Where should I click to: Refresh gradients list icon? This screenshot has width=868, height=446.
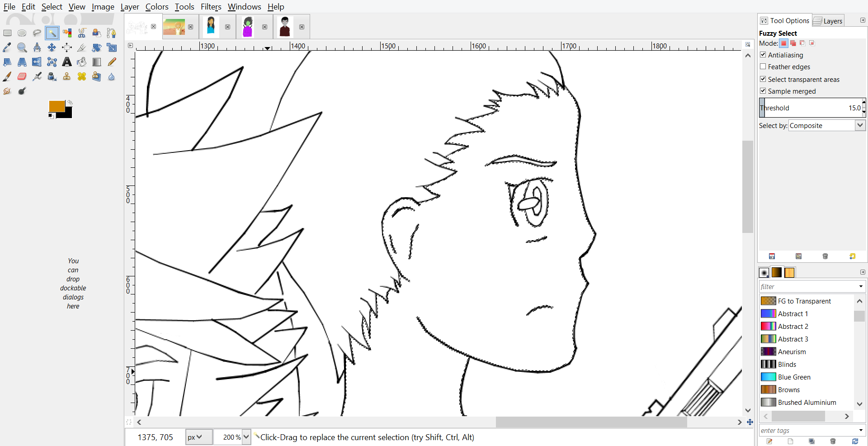tap(855, 441)
